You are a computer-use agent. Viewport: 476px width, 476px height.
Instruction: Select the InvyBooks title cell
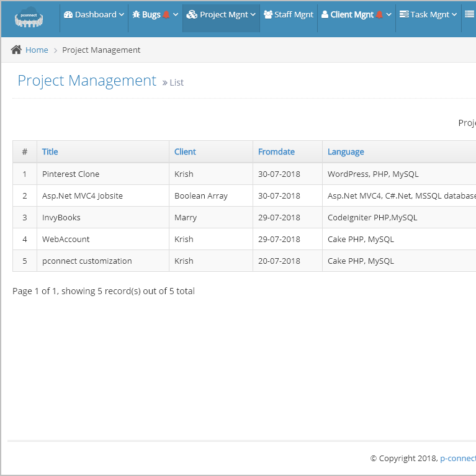[x=103, y=217]
